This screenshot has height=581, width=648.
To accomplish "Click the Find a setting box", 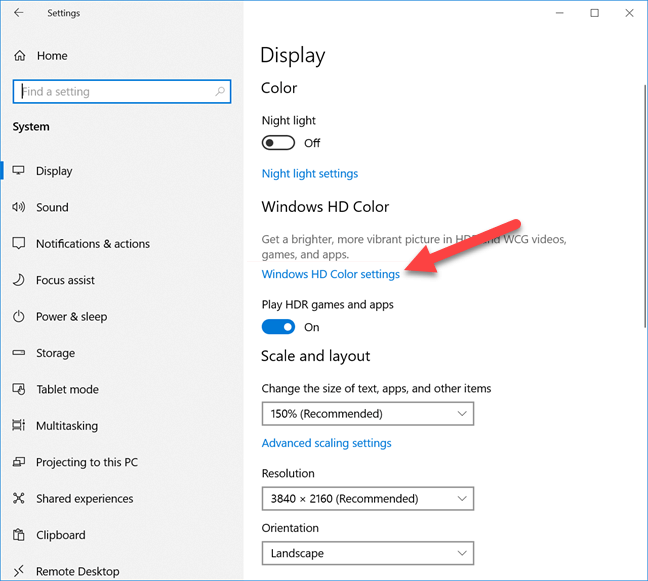I will [122, 91].
